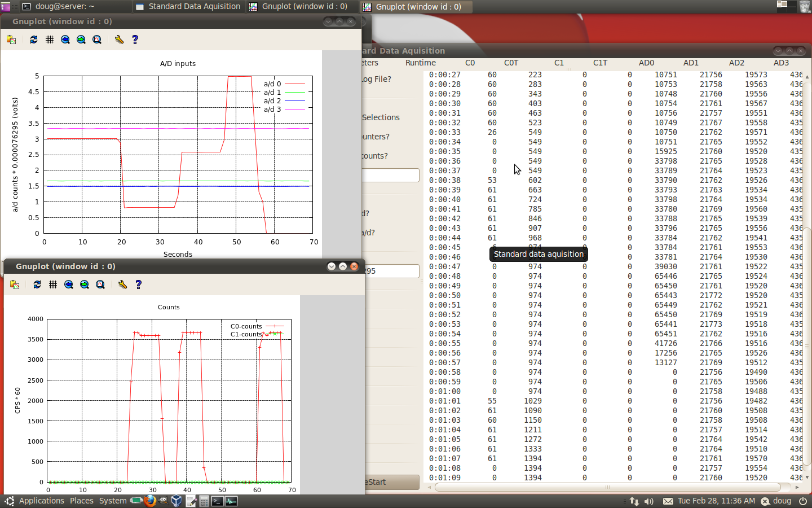Replot the A/D inputs graph

tap(34, 40)
